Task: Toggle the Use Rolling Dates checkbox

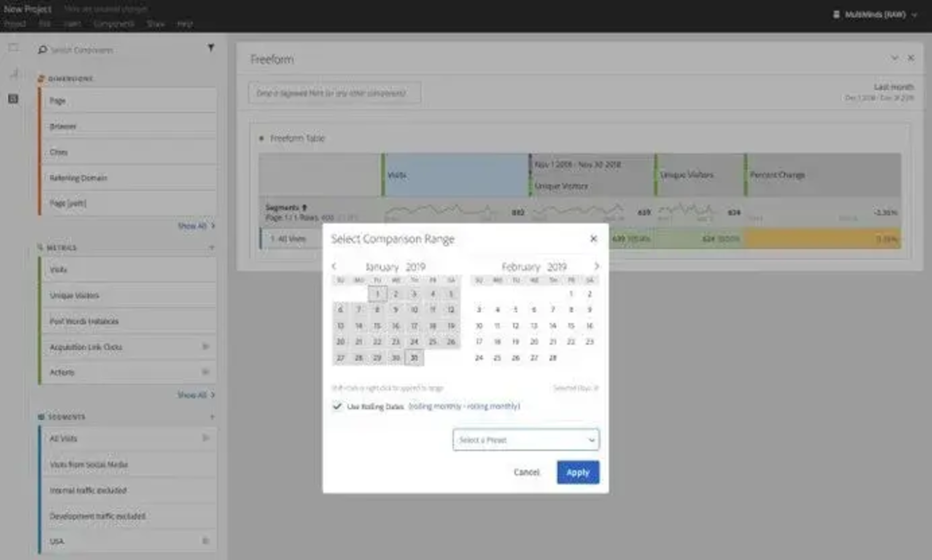Action: click(x=337, y=406)
